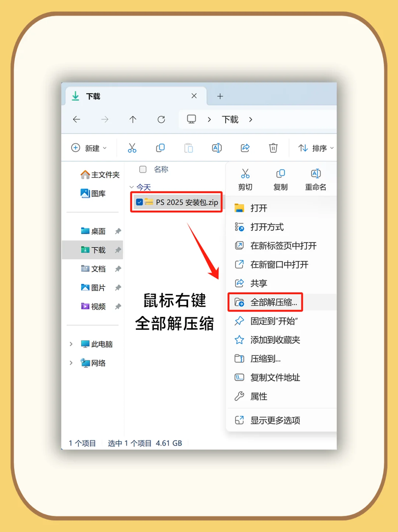Click the Cut scissors icon in the toolbar

pos(132,148)
